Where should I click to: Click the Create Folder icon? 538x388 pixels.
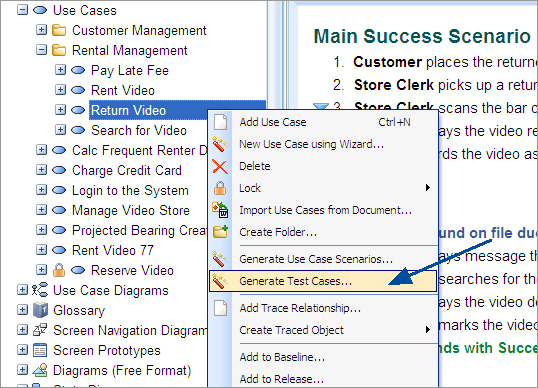(x=220, y=232)
